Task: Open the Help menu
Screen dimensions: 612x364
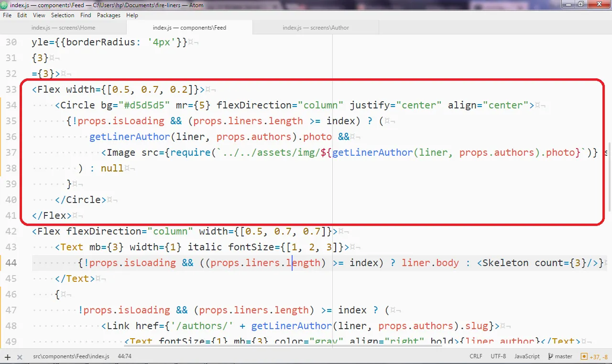Action: pyautogui.click(x=132, y=15)
